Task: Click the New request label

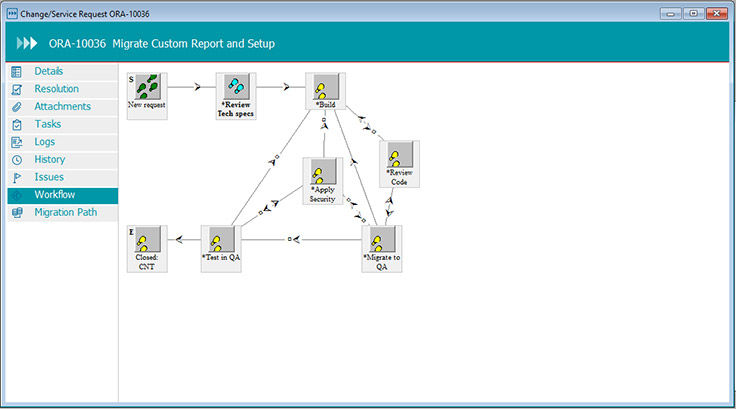Action: [x=146, y=105]
